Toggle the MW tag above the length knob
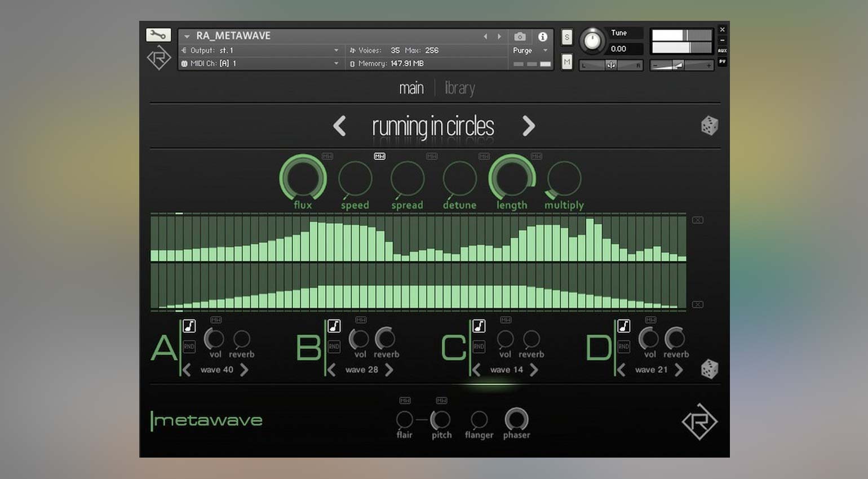The image size is (868, 479). [536, 156]
